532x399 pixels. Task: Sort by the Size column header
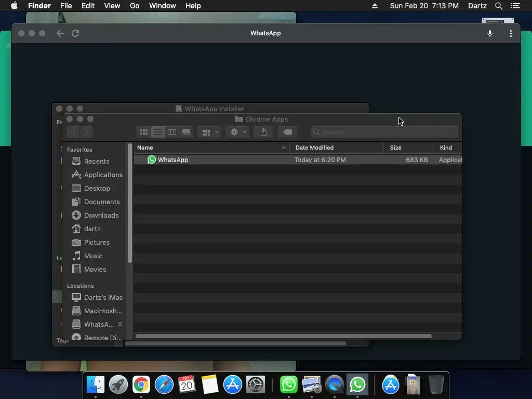[409, 148]
